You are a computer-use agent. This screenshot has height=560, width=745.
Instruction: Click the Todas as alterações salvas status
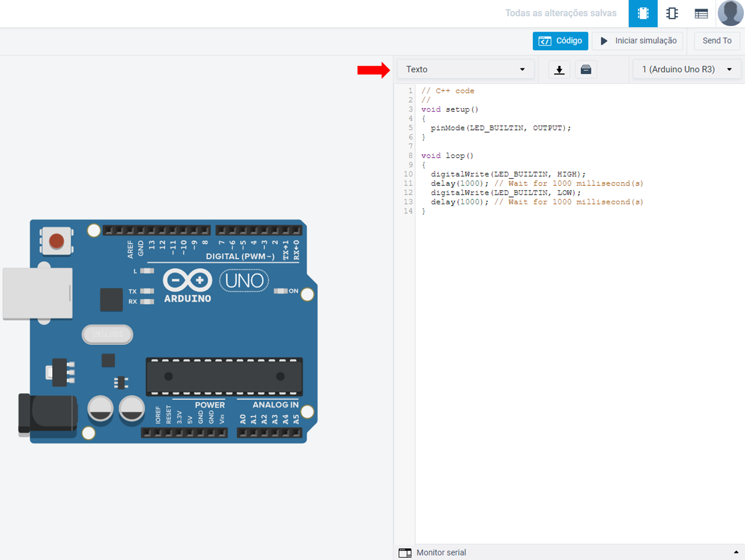tap(561, 13)
